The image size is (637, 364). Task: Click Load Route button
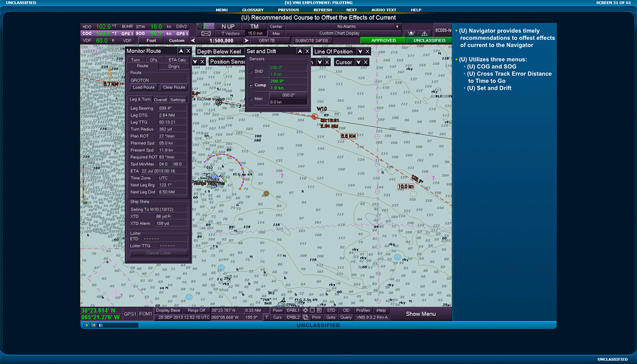tap(144, 88)
